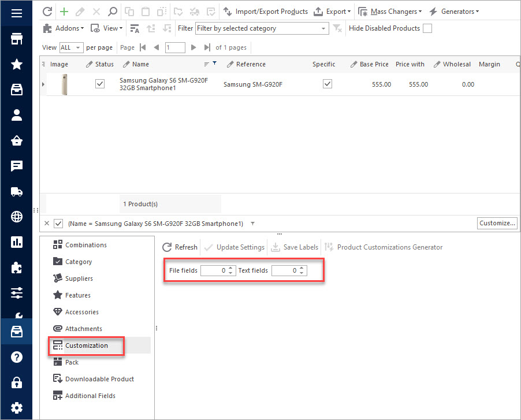The width and height of the screenshot is (521, 420).
Task: Click the magnifier search icon
Action: 113,12
